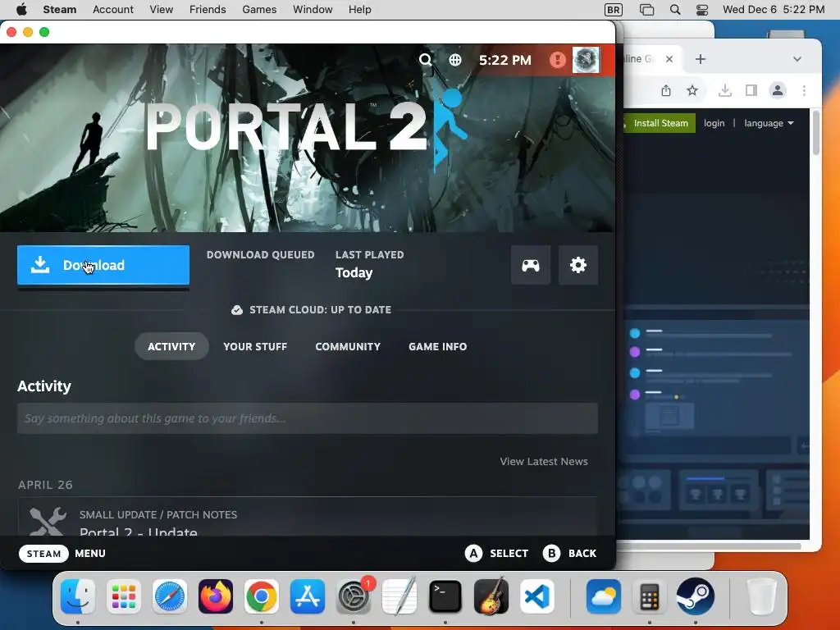Click the B Back prompt
840x630 pixels.
tap(569, 554)
